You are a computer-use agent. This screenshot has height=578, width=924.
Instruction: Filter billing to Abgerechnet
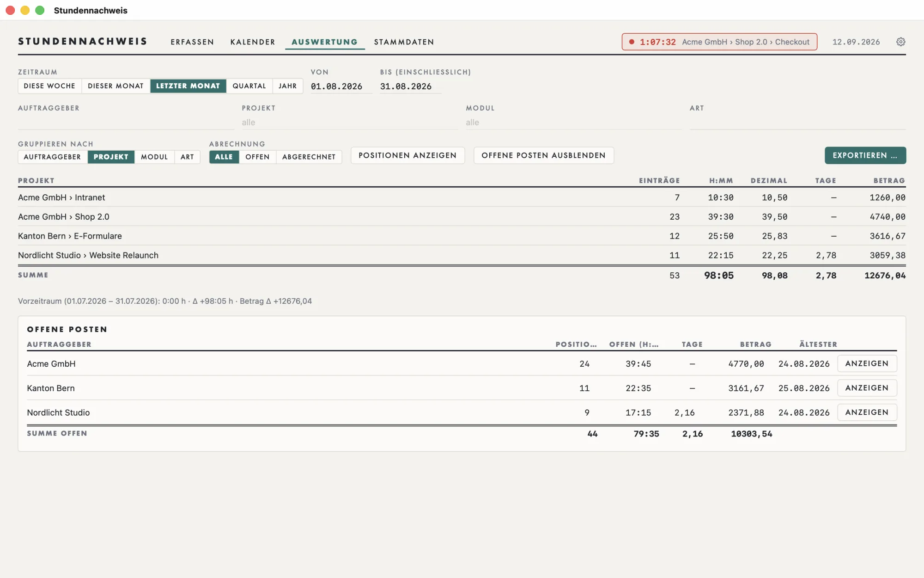click(x=309, y=157)
